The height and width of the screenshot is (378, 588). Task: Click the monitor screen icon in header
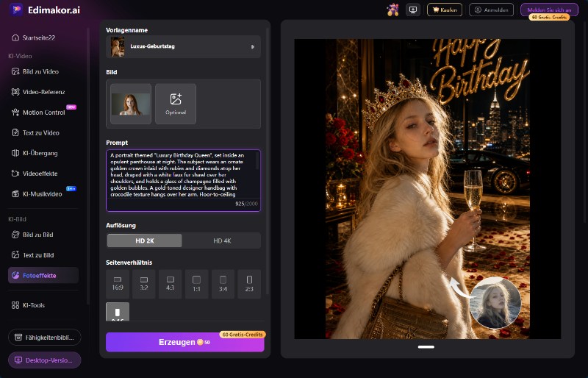[413, 10]
